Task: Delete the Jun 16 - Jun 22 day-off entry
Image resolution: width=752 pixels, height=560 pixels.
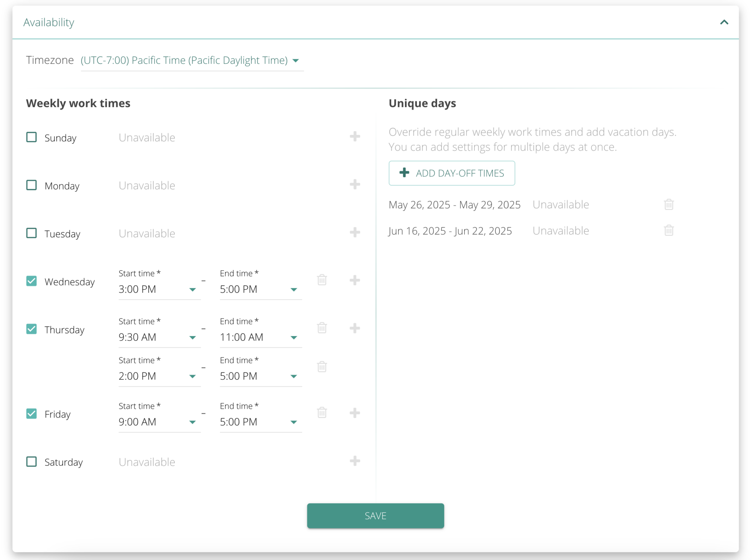Action: tap(669, 230)
